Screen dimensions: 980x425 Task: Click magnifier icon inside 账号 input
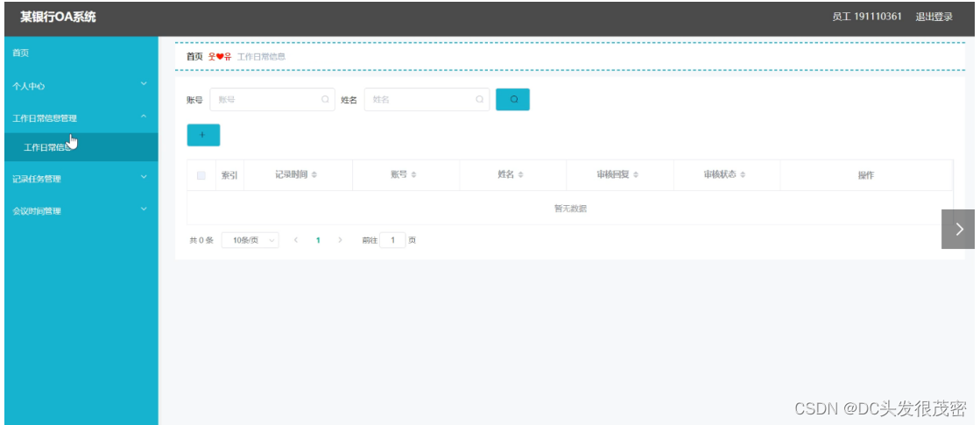coord(325,99)
